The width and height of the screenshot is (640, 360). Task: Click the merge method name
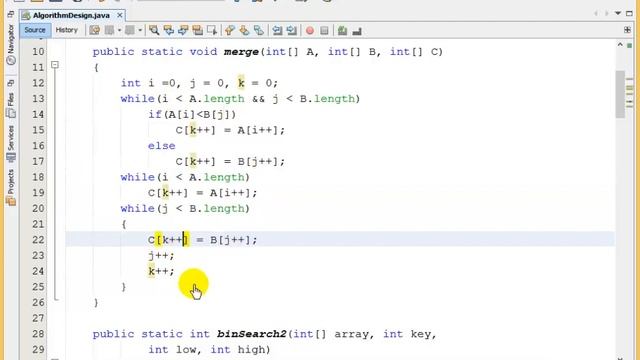click(241, 52)
